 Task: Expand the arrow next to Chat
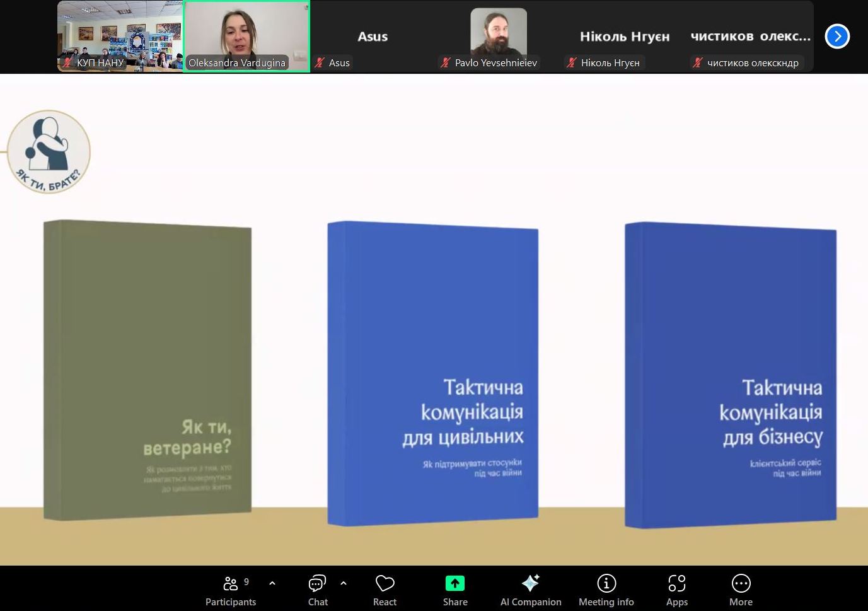click(344, 583)
